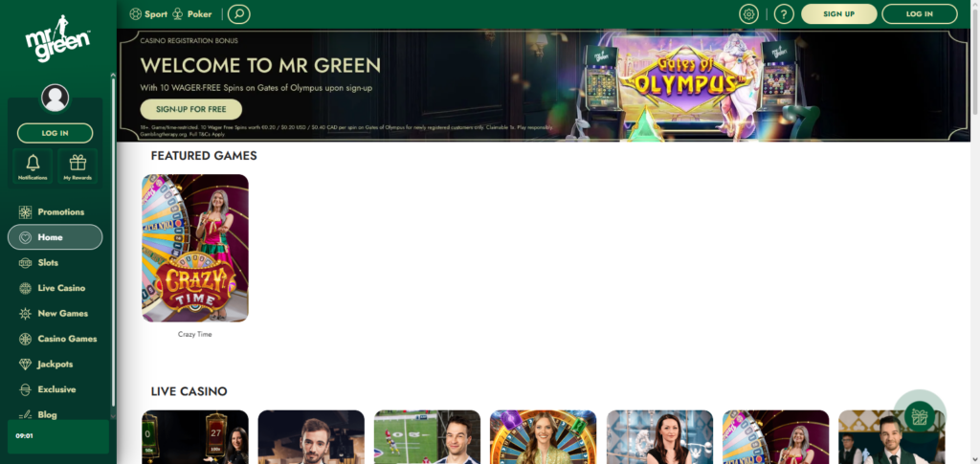Open the roulette live casino tile showing 27

pos(195,437)
